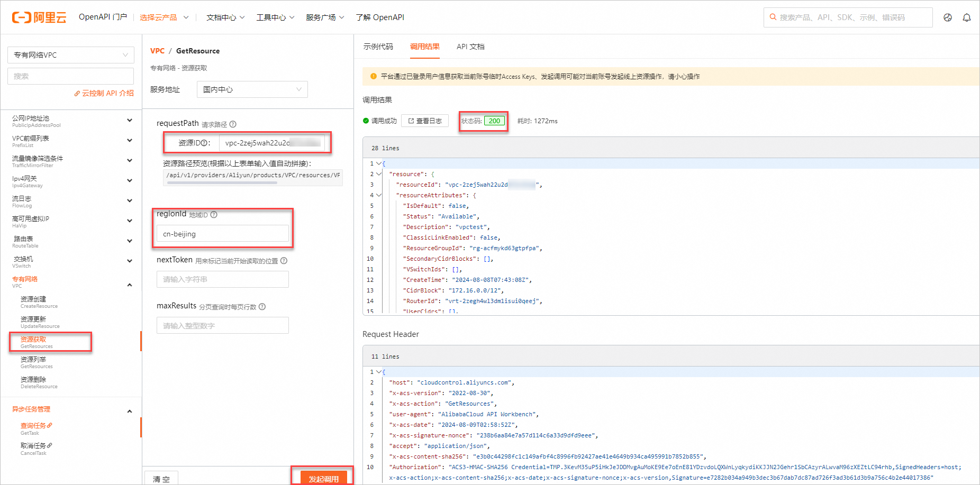Select 资源删除 DeleteResource

(x=39, y=382)
